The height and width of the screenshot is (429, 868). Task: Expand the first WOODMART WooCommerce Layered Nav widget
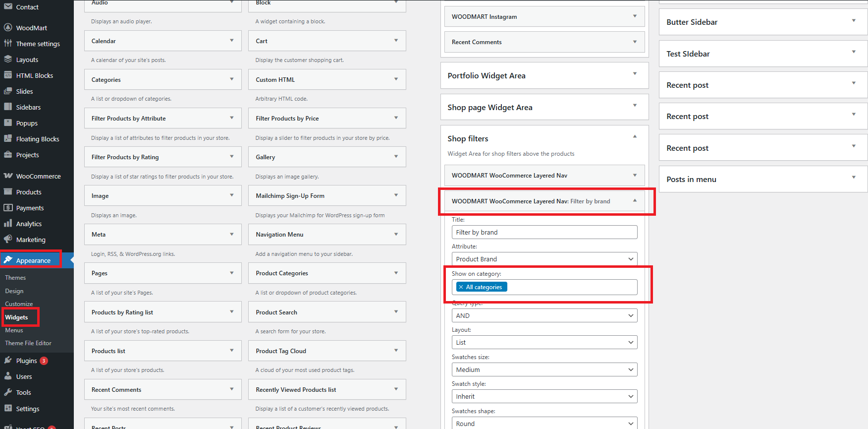[x=635, y=175]
